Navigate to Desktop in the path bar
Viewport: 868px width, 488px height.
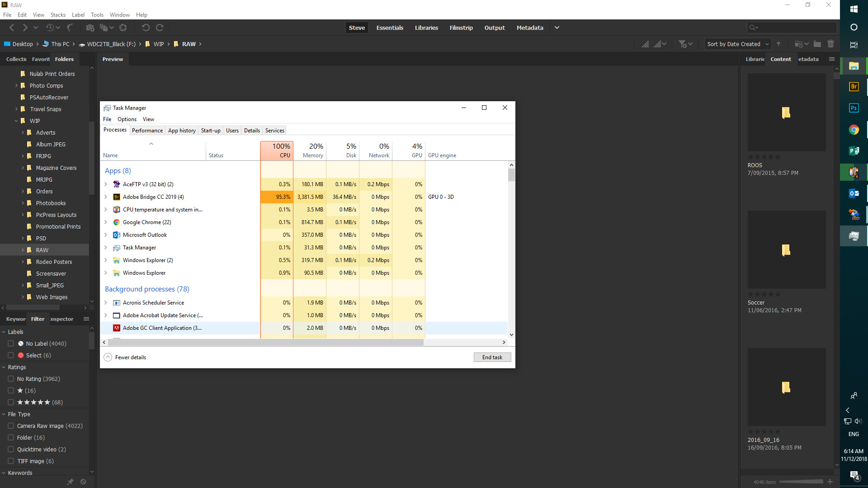click(19, 44)
